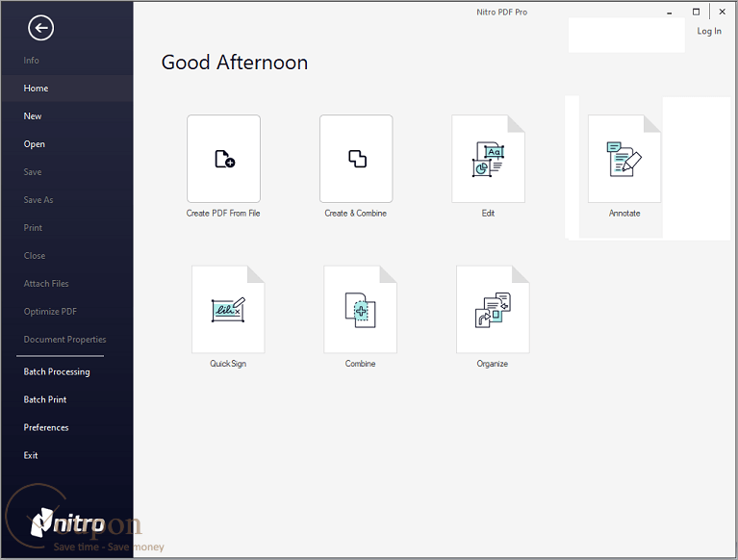
Task: Launch the Edit tool tile
Action: (488, 159)
